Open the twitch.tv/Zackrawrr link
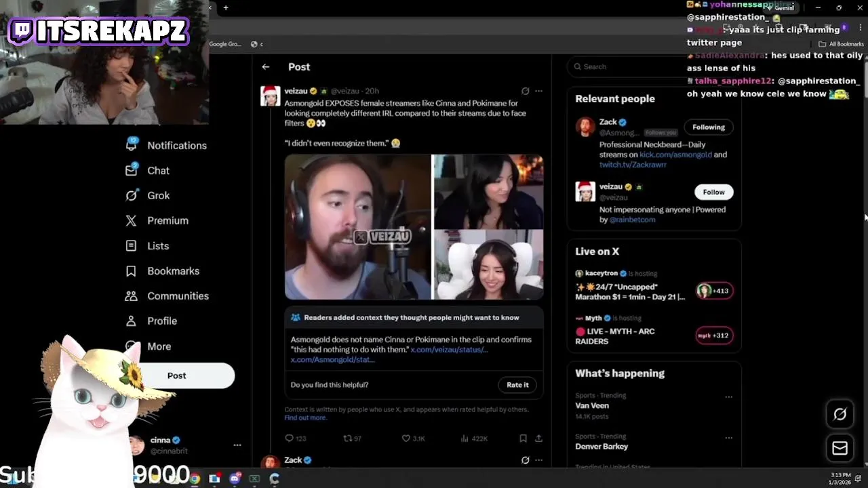This screenshot has width=868, height=488. click(x=633, y=165)
